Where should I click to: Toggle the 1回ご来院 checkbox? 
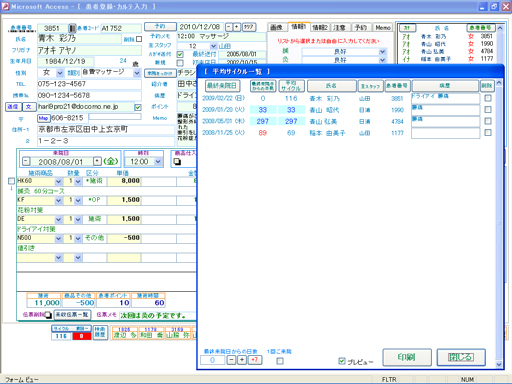pos(280,361)
